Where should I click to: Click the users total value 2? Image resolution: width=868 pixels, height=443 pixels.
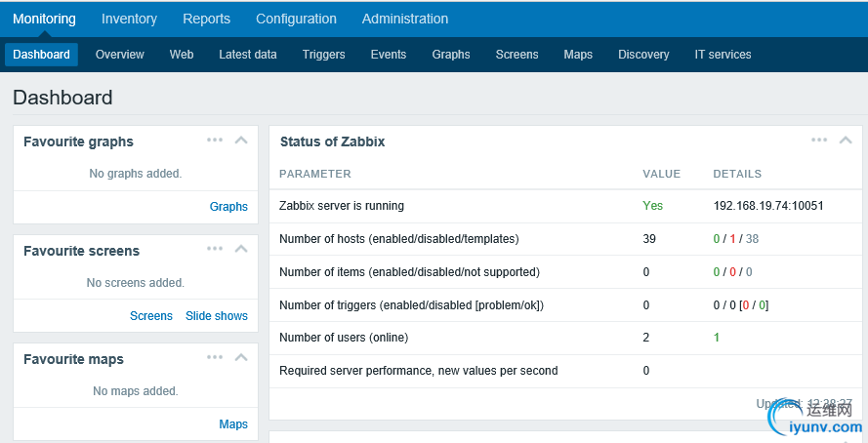click(646, 338)
